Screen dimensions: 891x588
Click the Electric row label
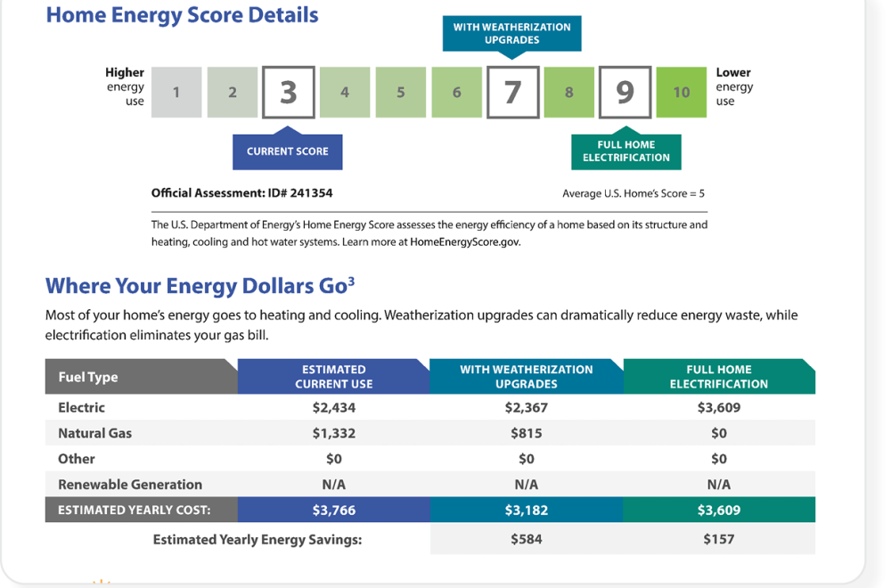pos(81,407)
